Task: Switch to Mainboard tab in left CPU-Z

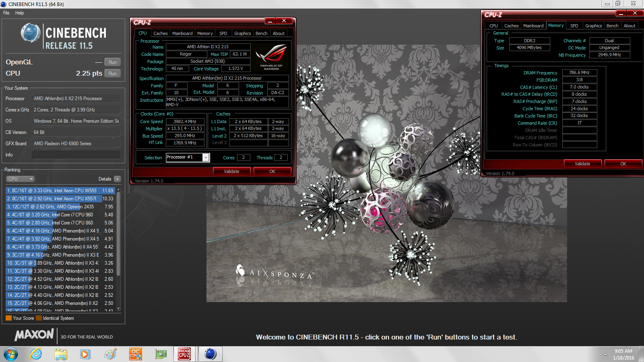Action: pyautogui.click(x=182, y=33)
